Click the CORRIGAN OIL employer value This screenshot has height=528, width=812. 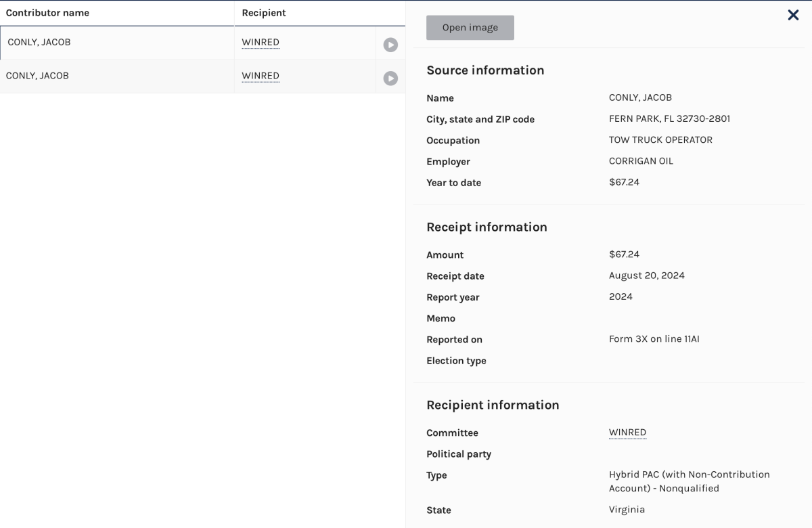pos(641,161)
